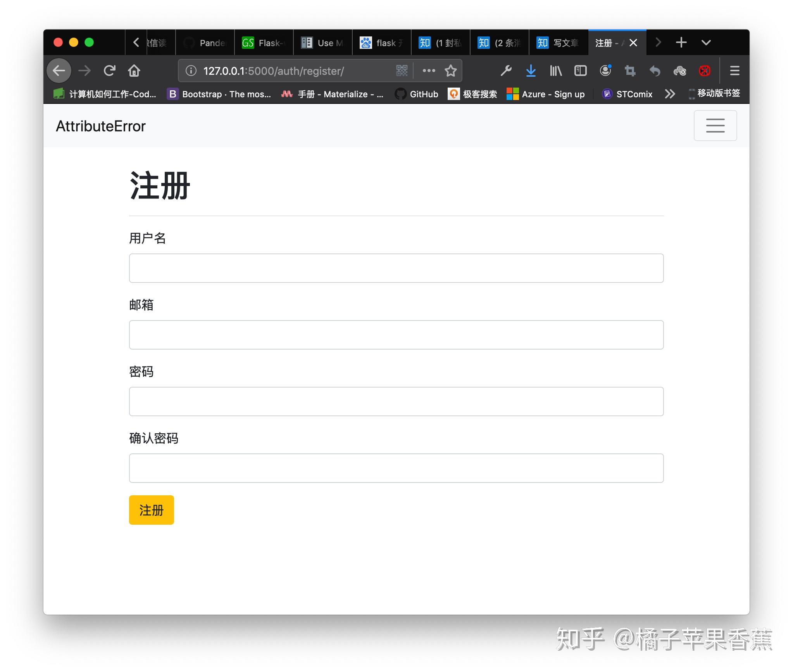The width and height of the screenshot is (793, 672).
Task: Click the 用户名 input field
Action: point(396,268)
